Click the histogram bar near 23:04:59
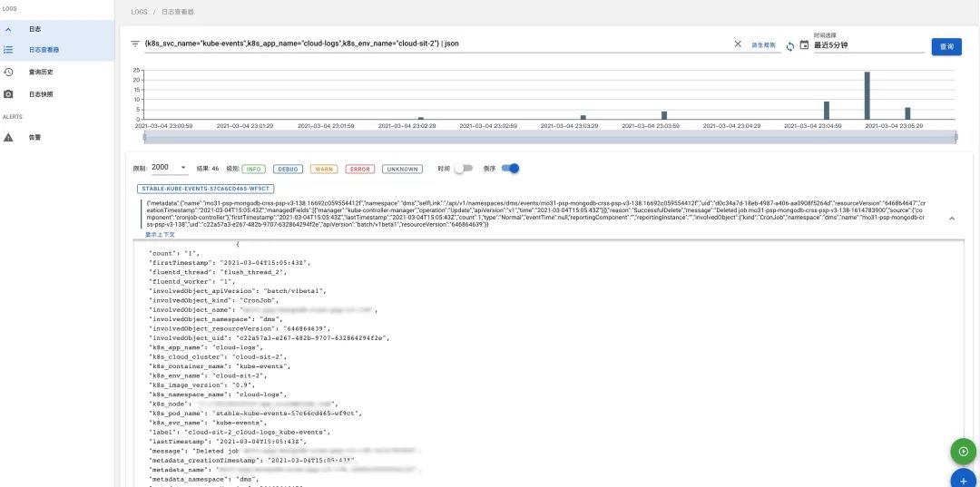This screenshot has width=980, height=487. pyautogui.click(x=827, y=111)
